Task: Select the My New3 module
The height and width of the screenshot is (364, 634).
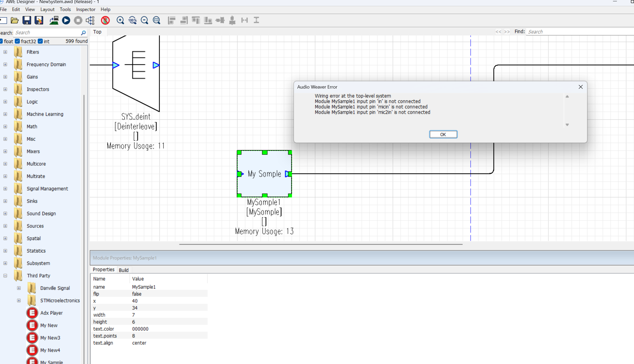Action: [x=50, y=338]
